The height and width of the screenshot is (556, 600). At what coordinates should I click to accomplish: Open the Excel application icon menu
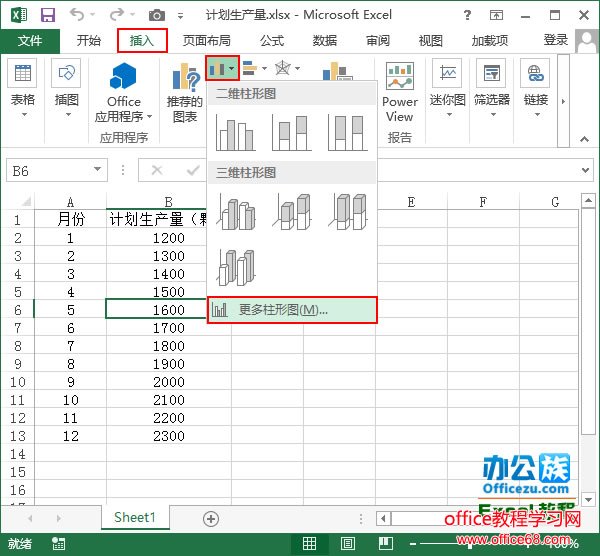click(x=19, y=15)
